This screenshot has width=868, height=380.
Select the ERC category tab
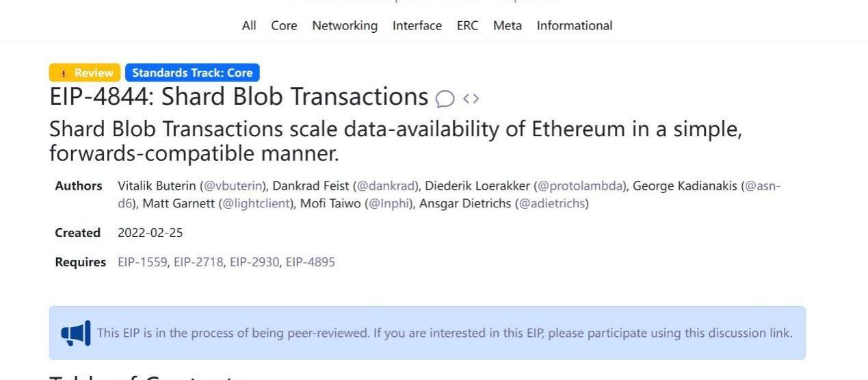467,26
